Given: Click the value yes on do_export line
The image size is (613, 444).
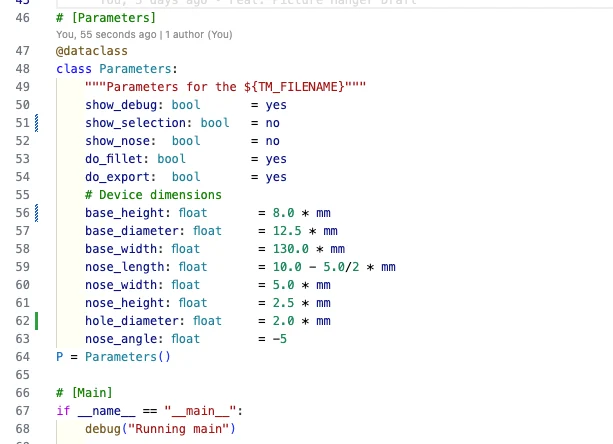Looking at the screenshot, I should 276,177.
